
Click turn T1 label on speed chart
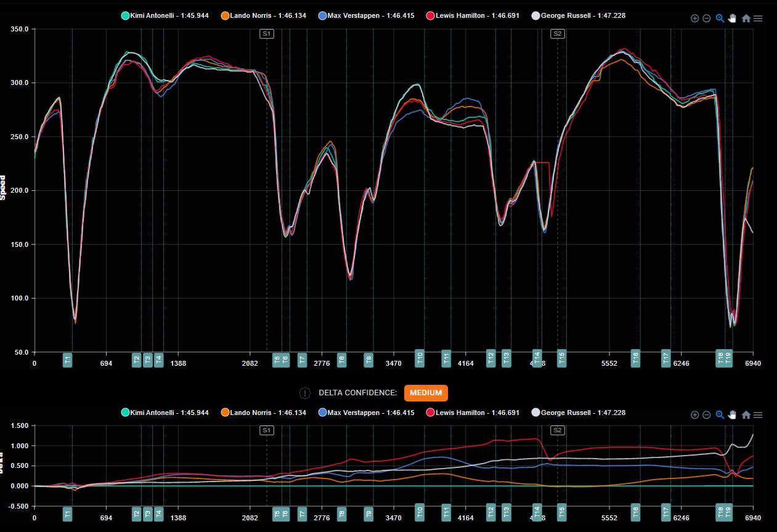(x=68, y=360)
